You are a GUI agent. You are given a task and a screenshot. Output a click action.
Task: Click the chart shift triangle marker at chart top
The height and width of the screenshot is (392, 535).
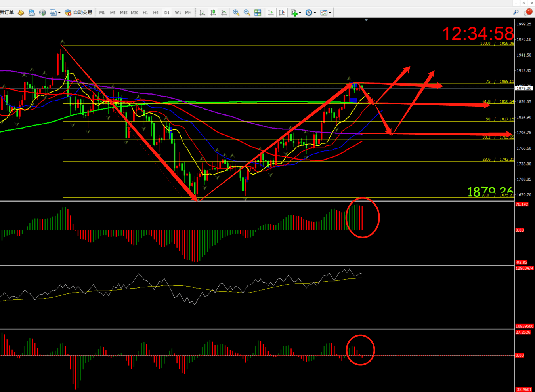tap(366, 20)
